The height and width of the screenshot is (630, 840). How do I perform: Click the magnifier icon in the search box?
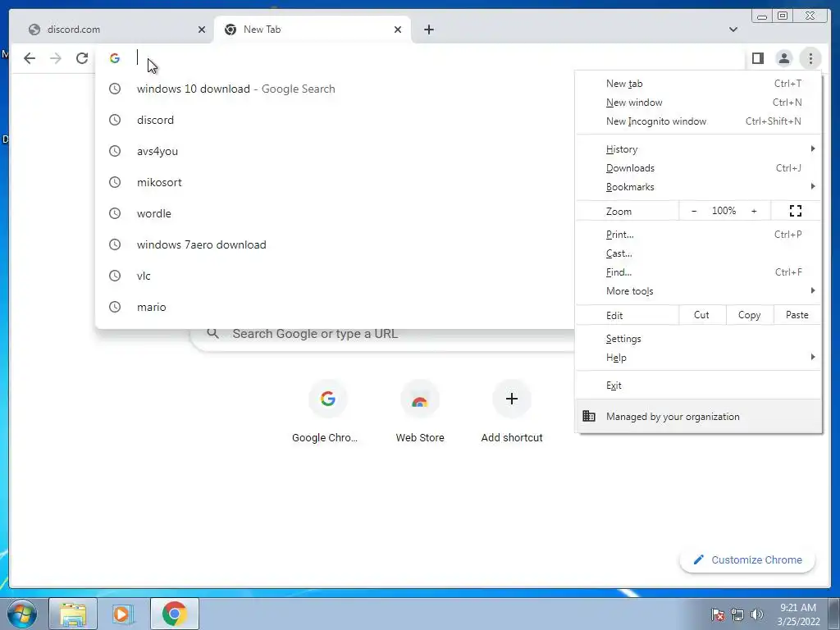(x=212, y=333)
